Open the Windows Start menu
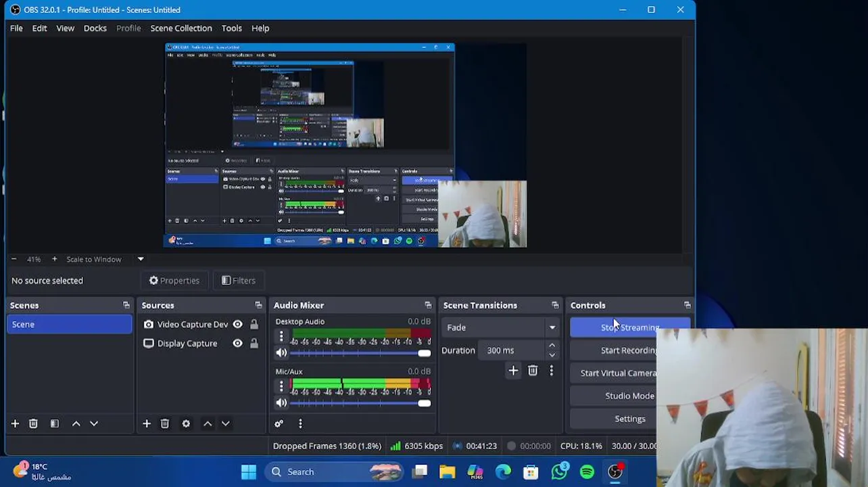The image size is (868, 487). 249,472
